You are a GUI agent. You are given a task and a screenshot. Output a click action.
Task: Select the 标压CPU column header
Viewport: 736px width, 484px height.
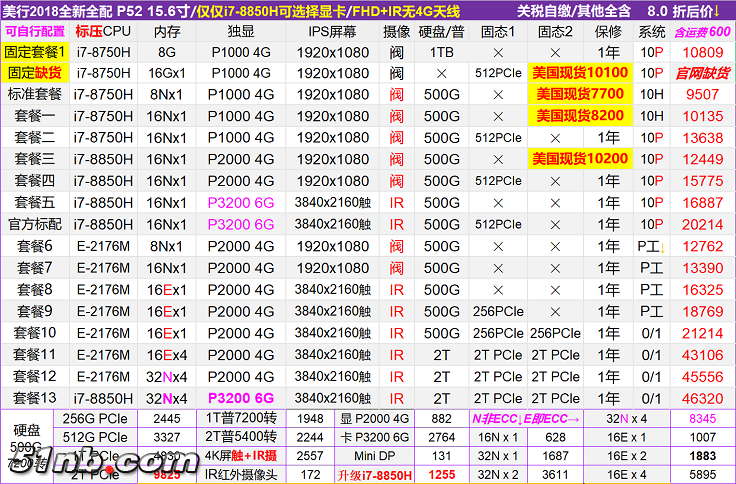pyautogui.click(x=103, y=31)
